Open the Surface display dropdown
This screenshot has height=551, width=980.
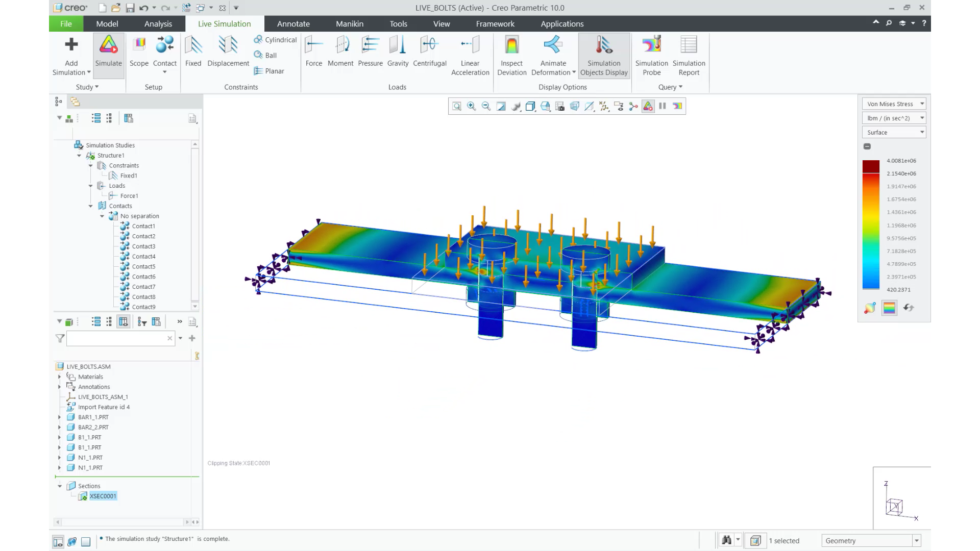(x=894, y=132)
